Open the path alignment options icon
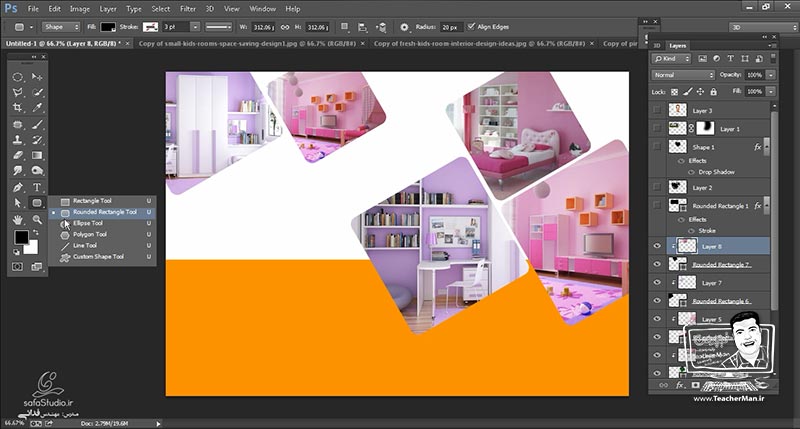800x429 pixels. [362, 27]
